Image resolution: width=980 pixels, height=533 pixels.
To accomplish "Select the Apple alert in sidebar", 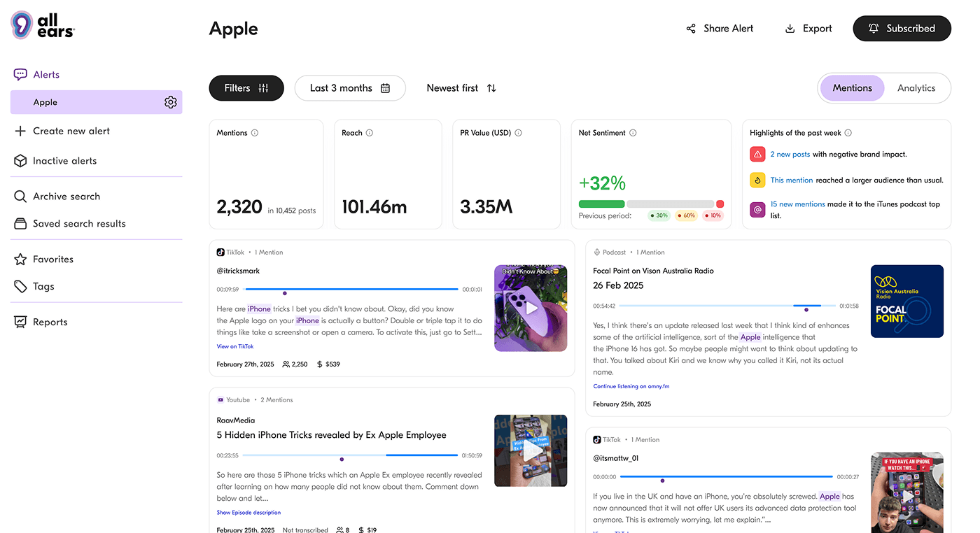I will [96, 102].
